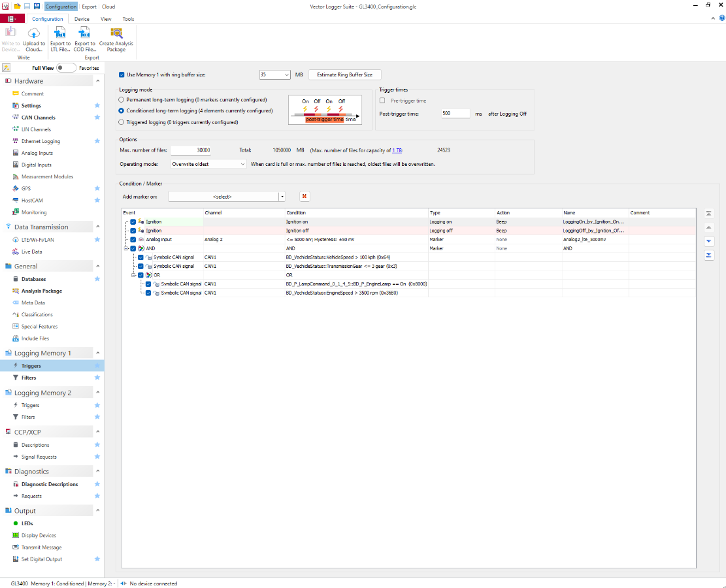Image resolution: width=726 pixels, height=588 pixels.
Task: Click Post-trigger time input field
Action: (x=455, y=113)
